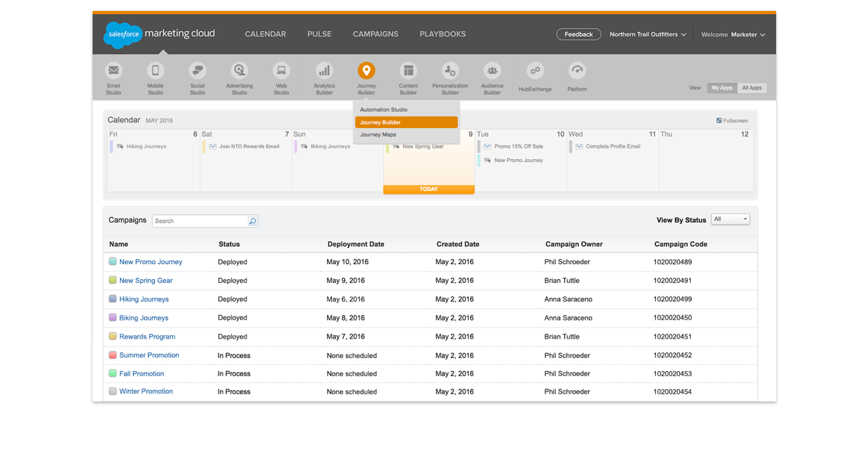Click the campaign search magnifier icon
Viewport: 868px width, 463px height.
click(253, 221)
